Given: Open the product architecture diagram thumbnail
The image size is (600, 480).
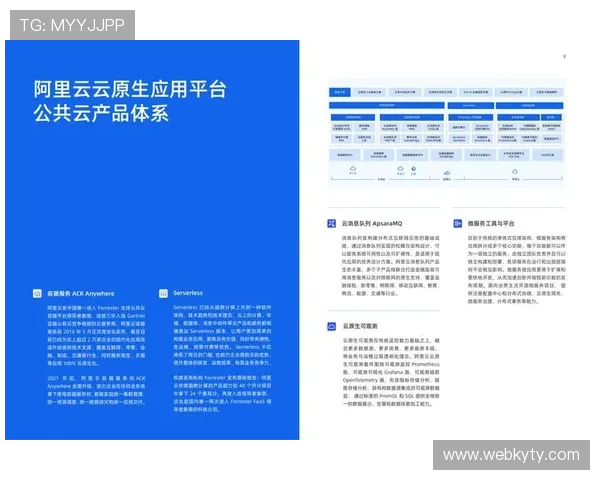Looking at the screenshot, I should pos(446,133).
